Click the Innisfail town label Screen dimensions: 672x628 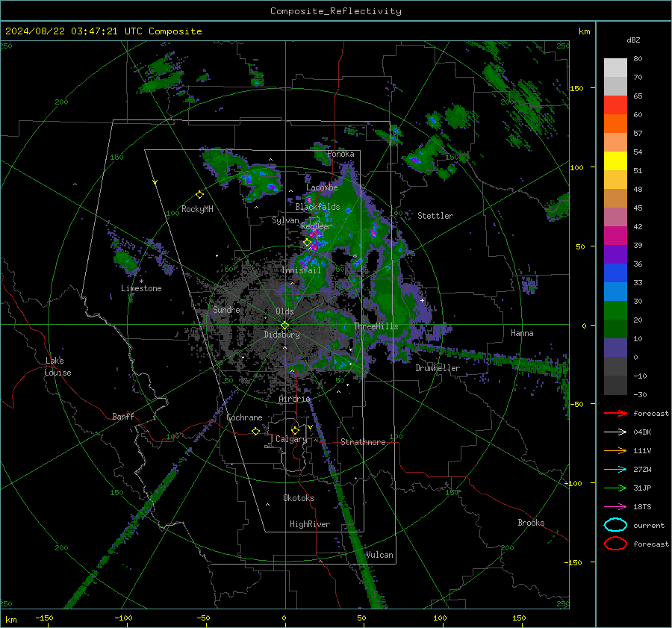(301, 270)
